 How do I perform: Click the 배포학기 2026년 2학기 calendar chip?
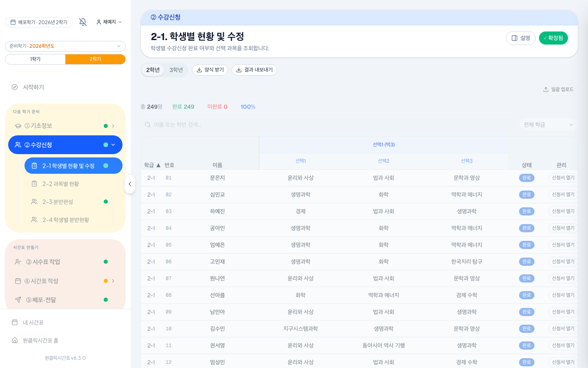click(x=39, y=22)
